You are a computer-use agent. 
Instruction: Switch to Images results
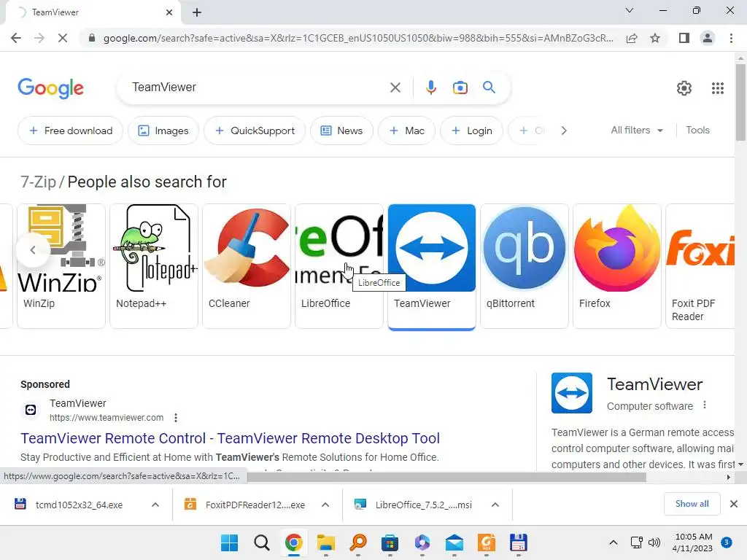pos(163,131)
